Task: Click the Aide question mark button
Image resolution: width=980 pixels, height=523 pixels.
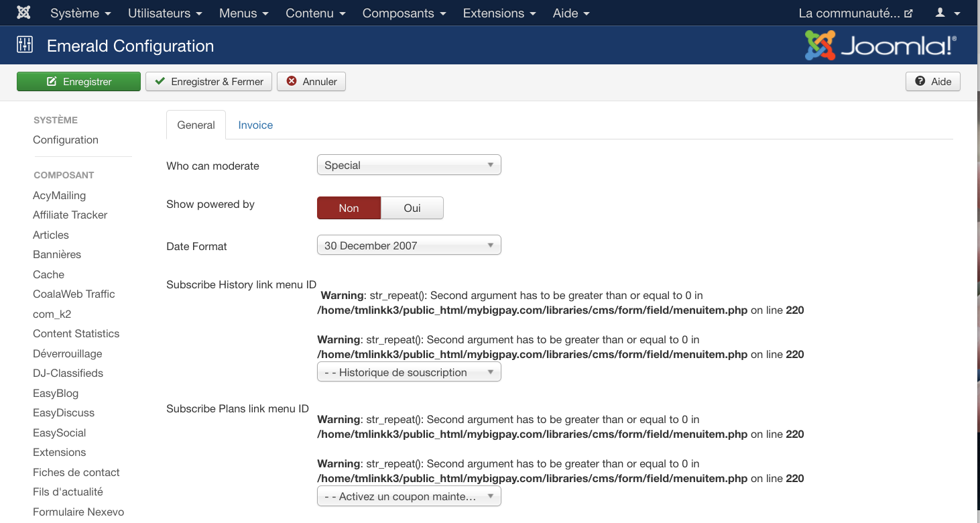Action: (x=933, y=82)
